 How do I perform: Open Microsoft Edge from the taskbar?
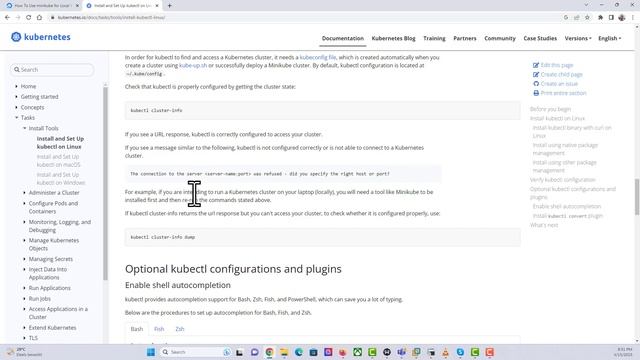298,352
